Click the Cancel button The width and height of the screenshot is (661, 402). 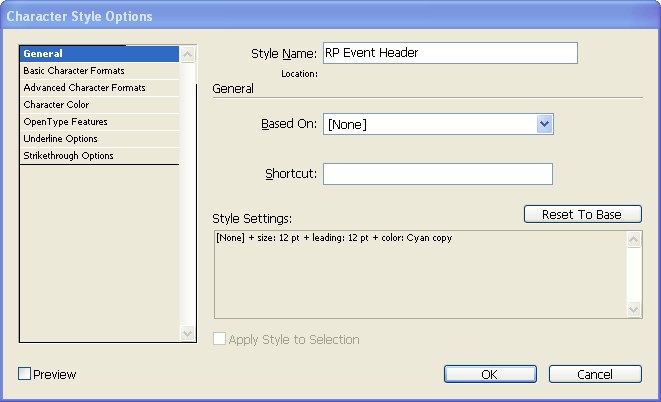click(x=595, y=374)
